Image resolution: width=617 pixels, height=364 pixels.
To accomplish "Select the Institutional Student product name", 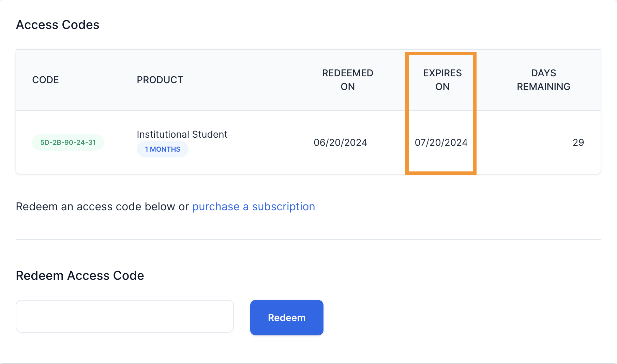I will (x=182, y=134).
